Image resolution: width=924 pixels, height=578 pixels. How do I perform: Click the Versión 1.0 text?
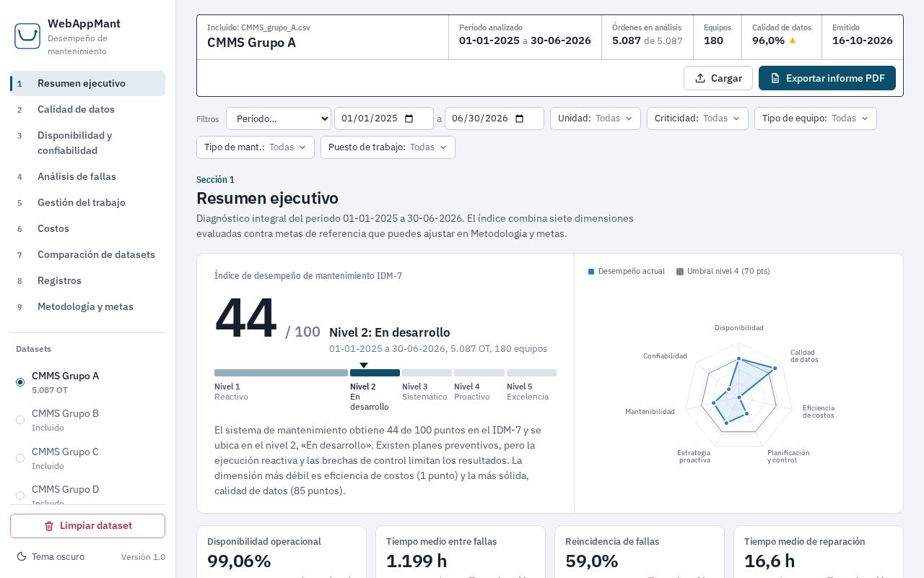(x=143, y=557)
